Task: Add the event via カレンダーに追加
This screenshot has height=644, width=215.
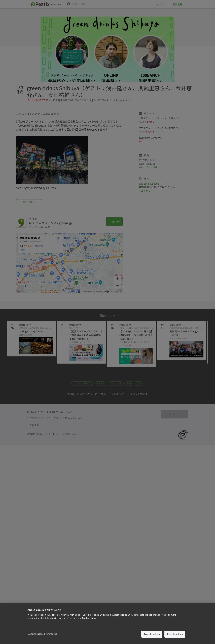Action: tap(148, 167)
